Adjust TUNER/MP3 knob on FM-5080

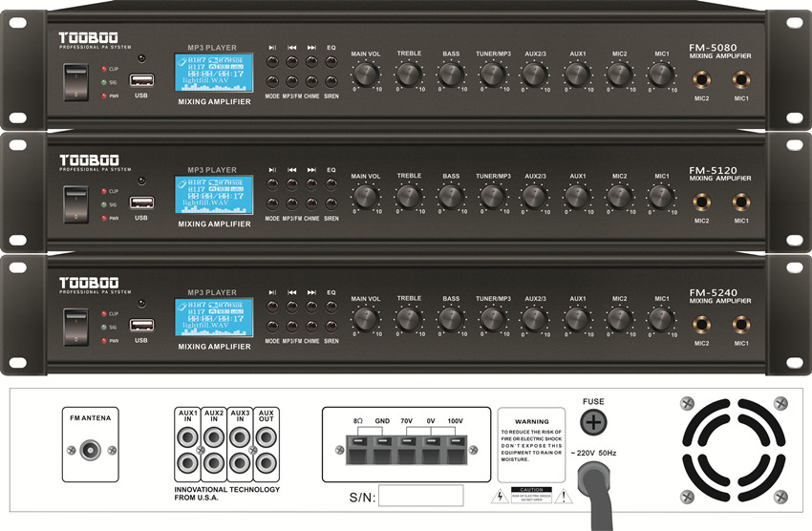click(493, 74)
